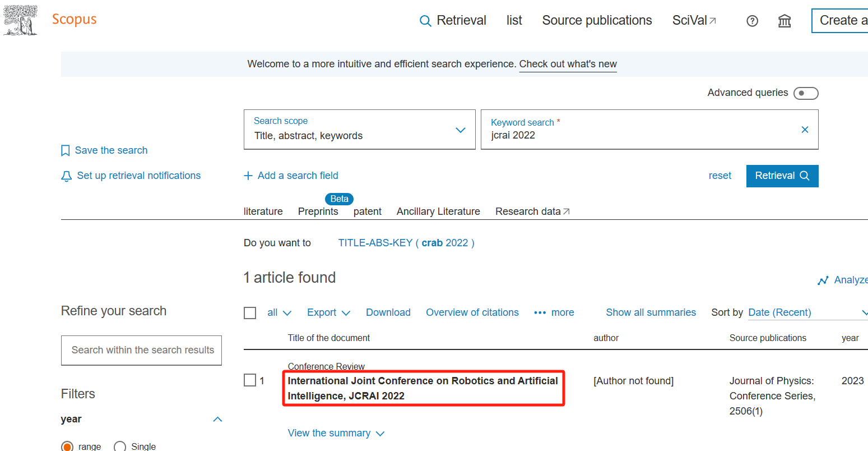This screenshot has width=868, height=451.
Task: Select the Single year radio button
Action: [x=120, y=447]
